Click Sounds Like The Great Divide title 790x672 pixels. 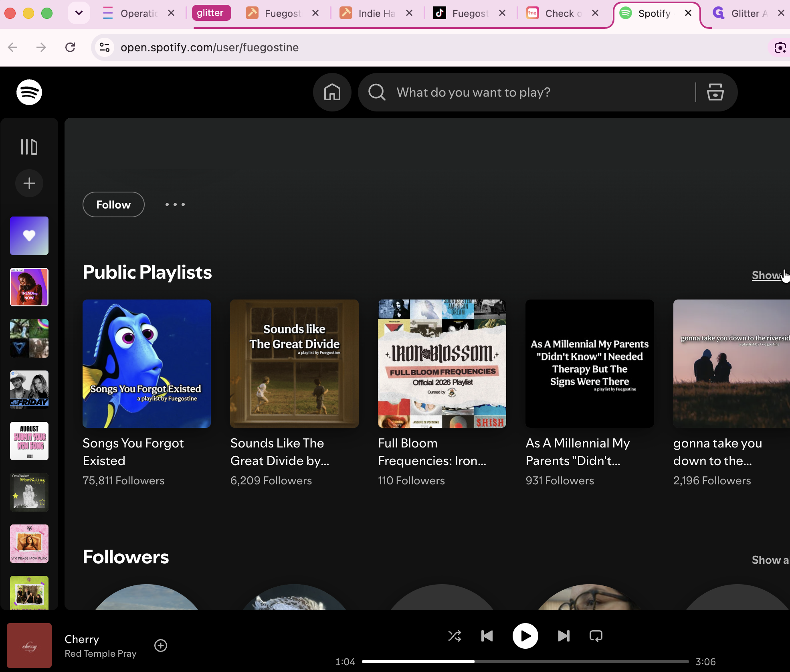coord(280,452)
